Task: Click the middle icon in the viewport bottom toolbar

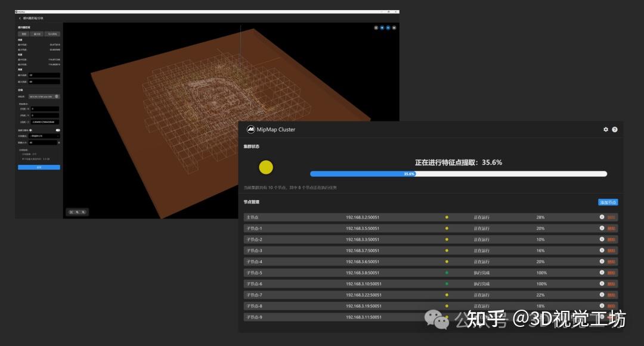Action: pyautogui.click(x=78, y=212)
